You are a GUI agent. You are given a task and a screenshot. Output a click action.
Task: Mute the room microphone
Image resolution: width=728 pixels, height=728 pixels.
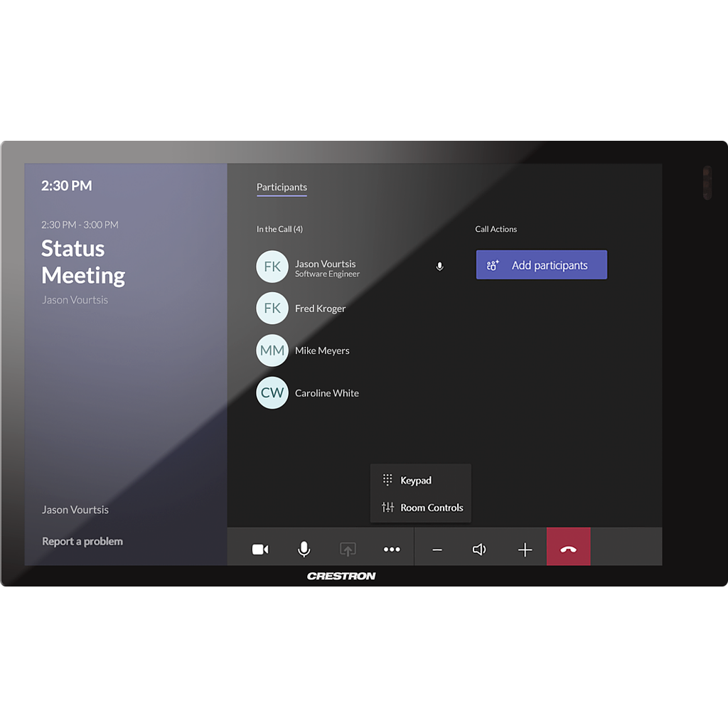(x=304, y=550)
